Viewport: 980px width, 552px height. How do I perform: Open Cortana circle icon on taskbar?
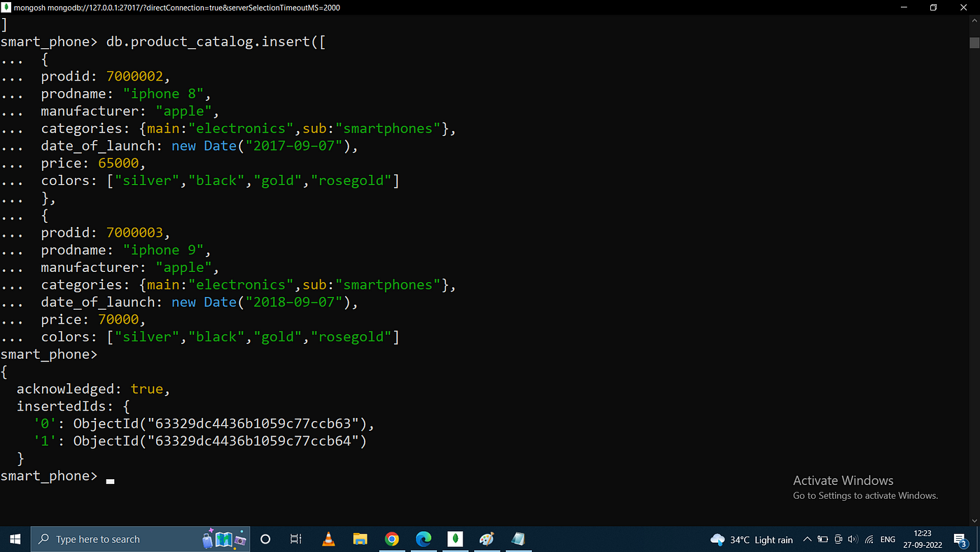[265, 539]
